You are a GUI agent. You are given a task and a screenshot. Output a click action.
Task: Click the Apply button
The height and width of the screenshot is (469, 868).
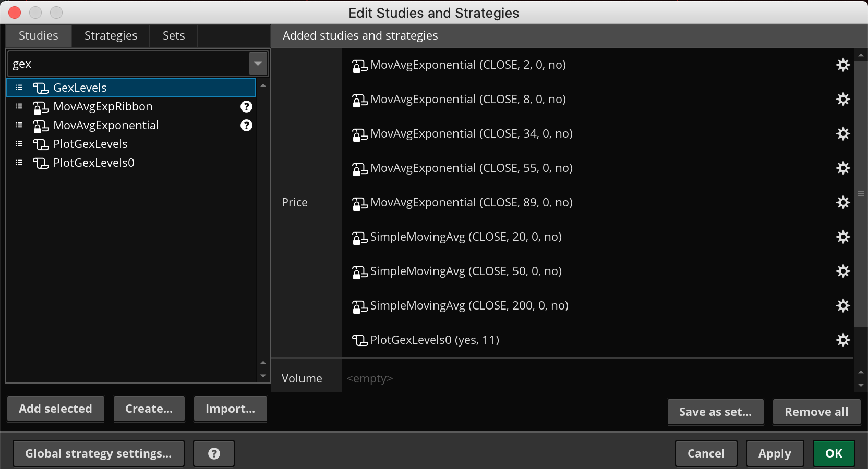coord(775,453)
